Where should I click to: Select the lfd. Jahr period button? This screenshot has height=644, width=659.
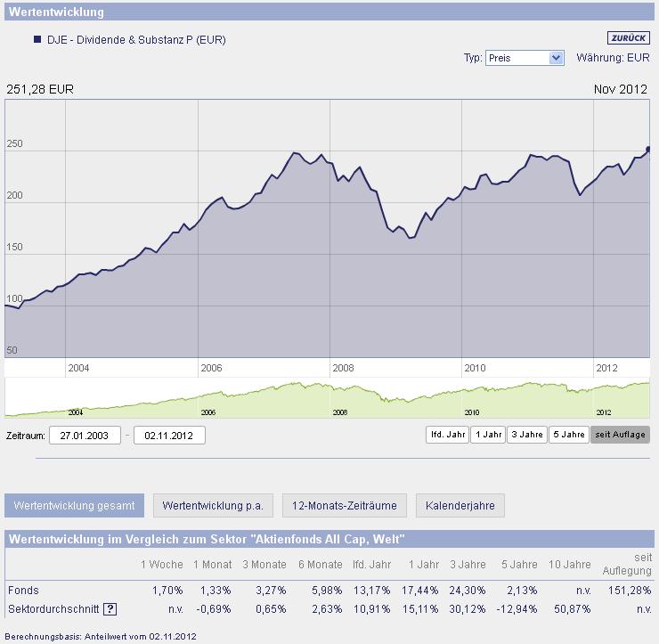447,435
